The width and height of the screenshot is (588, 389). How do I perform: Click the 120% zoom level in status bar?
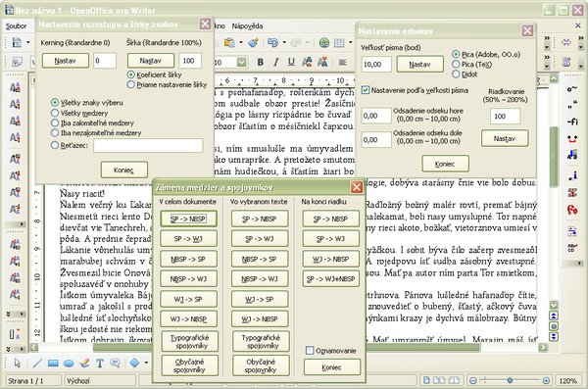pos(567,381)
